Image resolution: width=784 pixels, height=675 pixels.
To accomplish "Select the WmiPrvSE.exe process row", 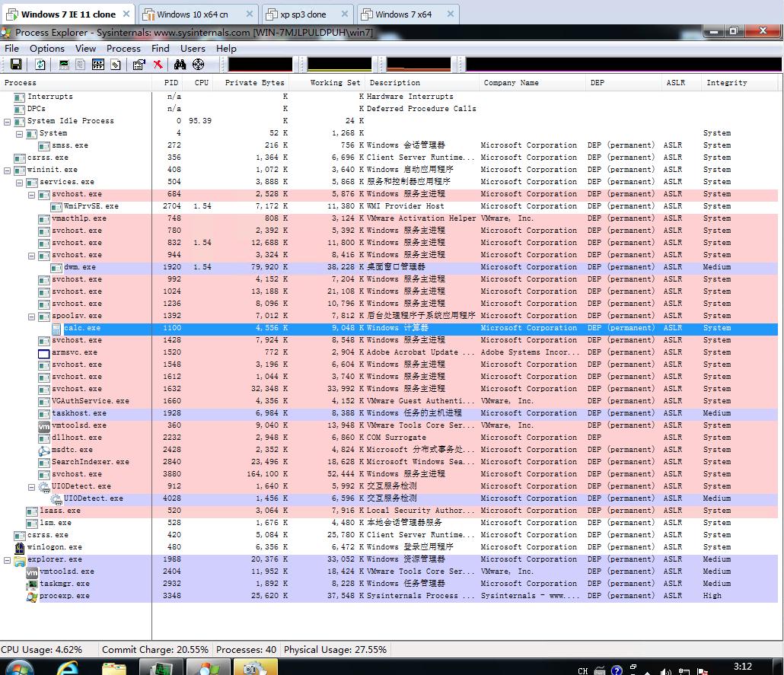I will (389, 206).
